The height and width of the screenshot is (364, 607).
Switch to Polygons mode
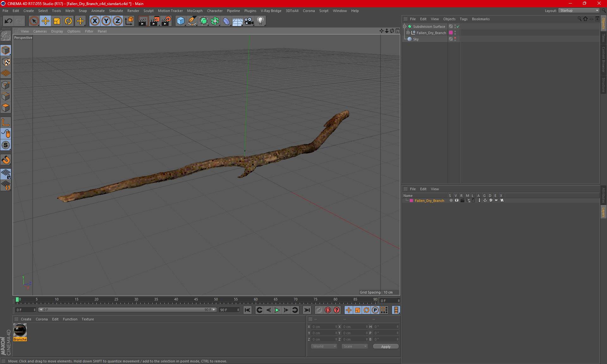(6, 108)
